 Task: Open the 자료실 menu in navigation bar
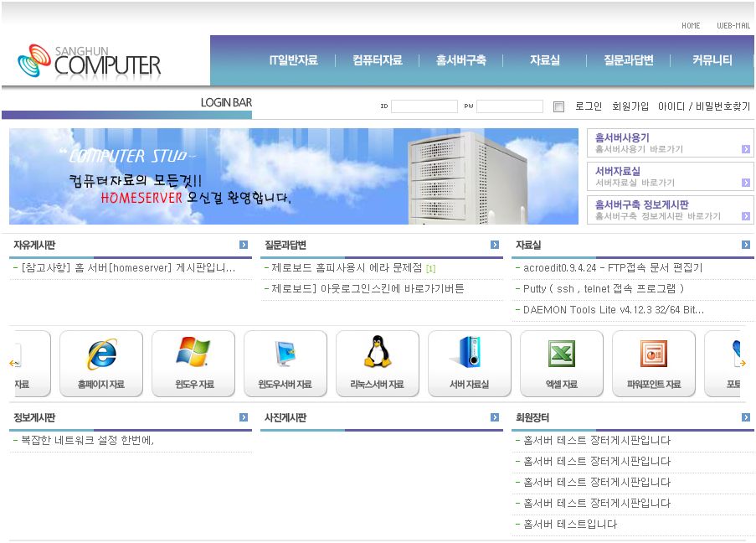click(545, 60)
